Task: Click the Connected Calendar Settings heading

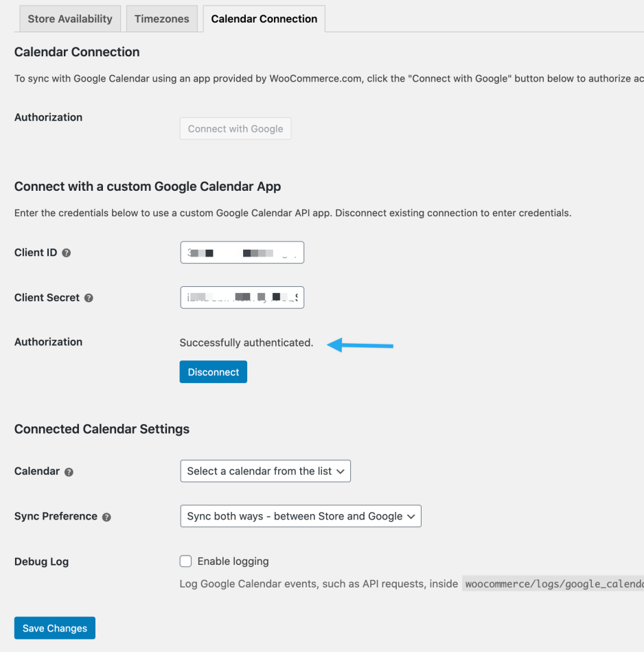Action: coord(102,429)
